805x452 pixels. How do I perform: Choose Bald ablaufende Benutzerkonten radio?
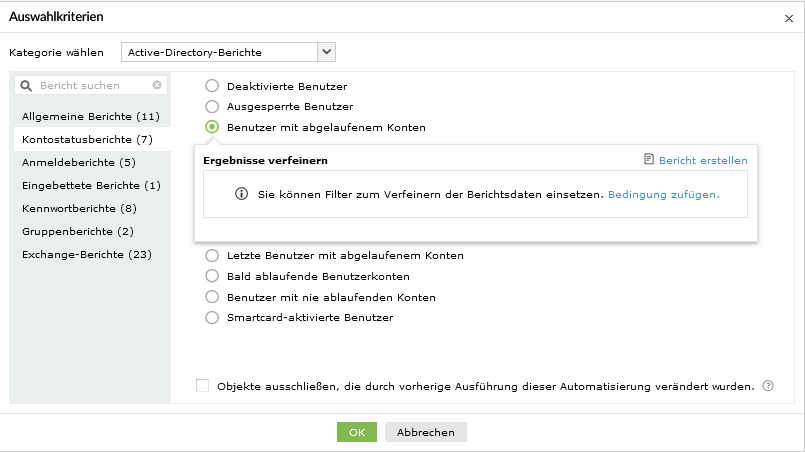[x=212, y=276]
